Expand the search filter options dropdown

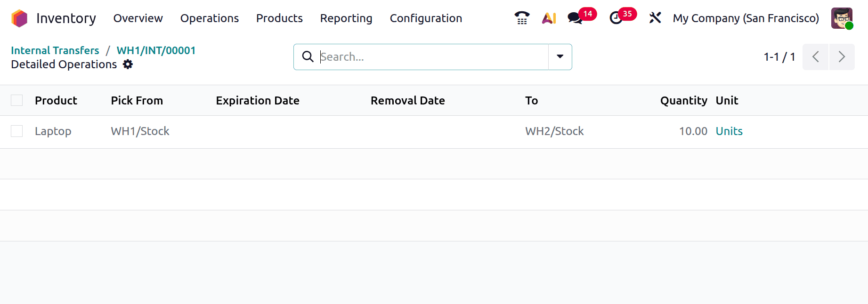point(560,57)
